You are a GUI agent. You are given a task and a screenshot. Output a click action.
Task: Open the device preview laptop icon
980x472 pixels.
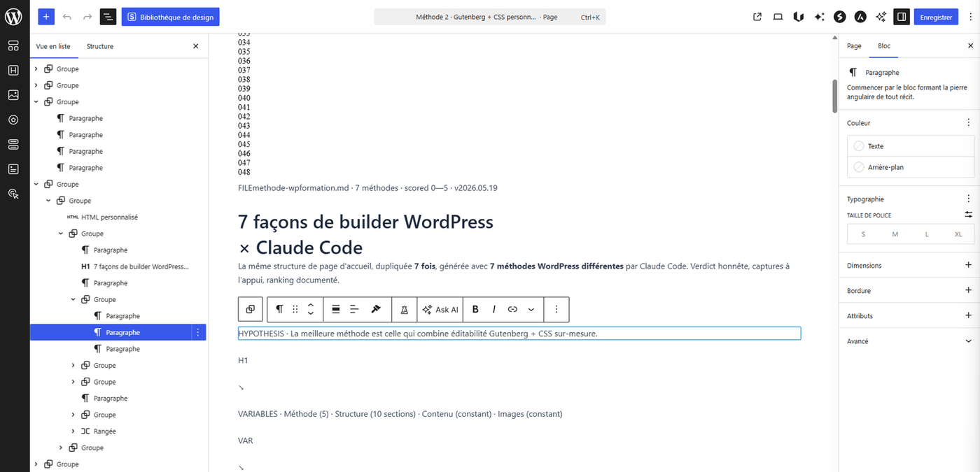778,17
